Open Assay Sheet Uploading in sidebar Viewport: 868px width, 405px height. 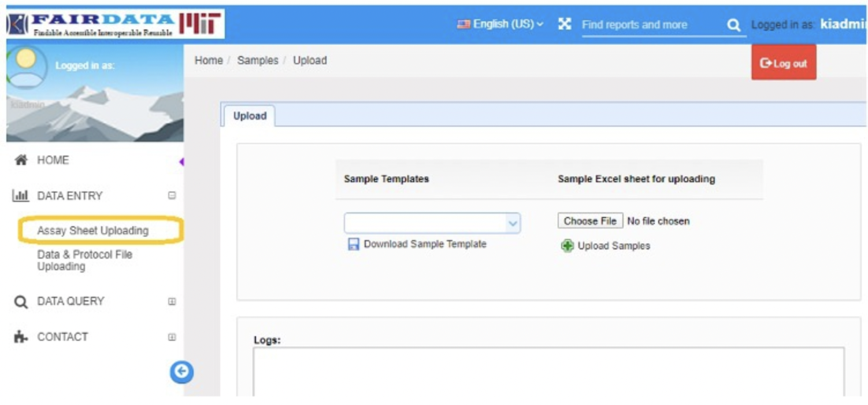93,231
